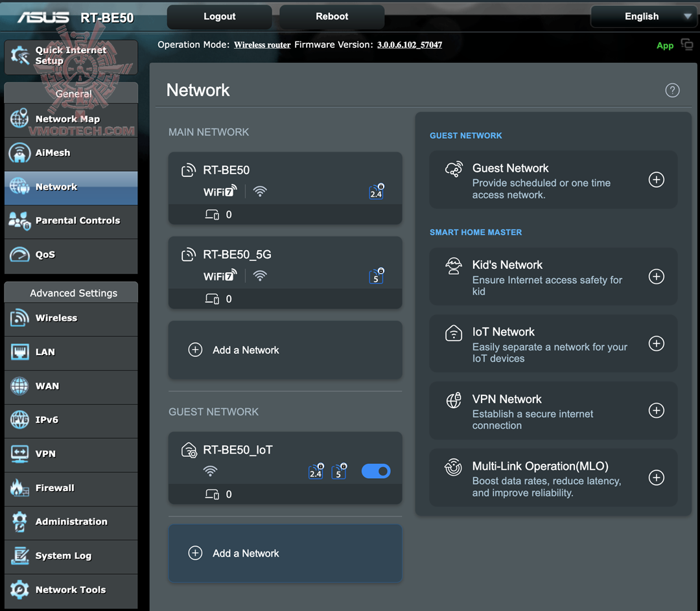Image resolution: width=700 pixels, height=611 pixels.
Task: Select the VPN Network text
Action: 507,399
